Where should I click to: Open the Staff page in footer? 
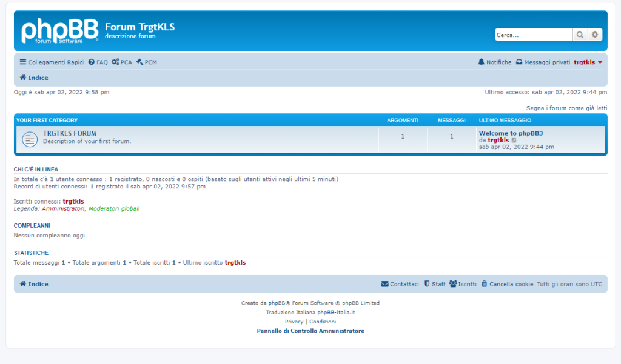coord(434,284)
